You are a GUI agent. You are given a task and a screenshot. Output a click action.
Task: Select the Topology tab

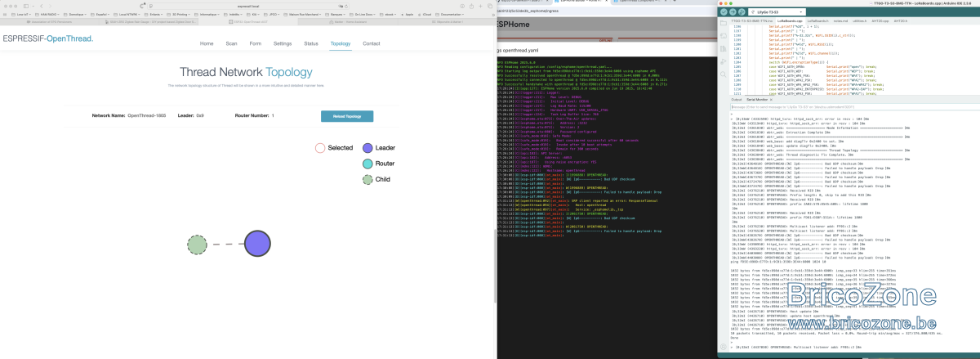pyautogui.click(x=341, y=43)
